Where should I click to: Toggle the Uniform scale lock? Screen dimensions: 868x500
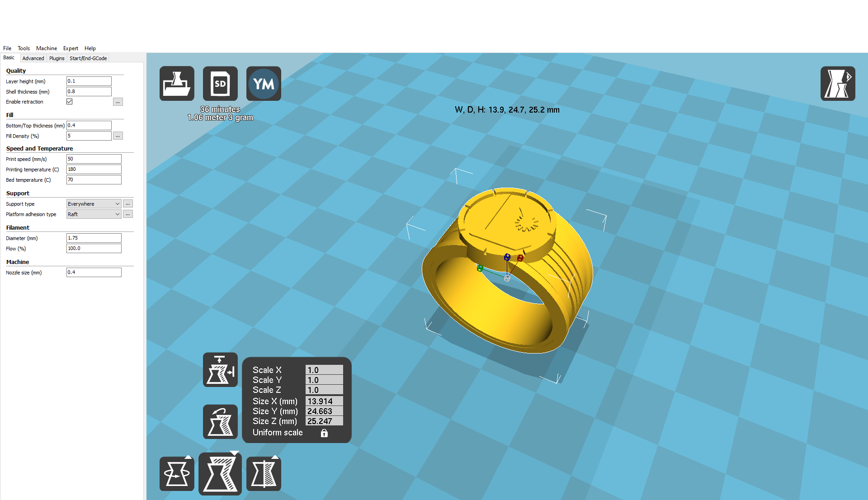tap(324, 433)
